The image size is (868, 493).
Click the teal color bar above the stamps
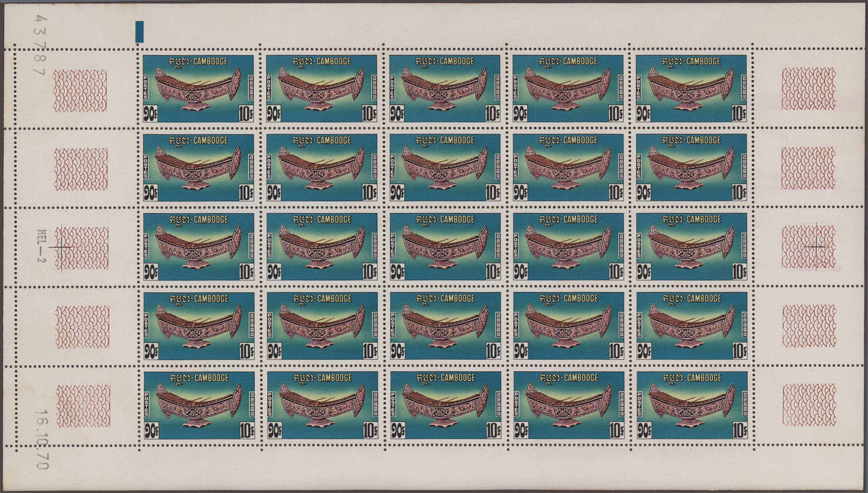click(139, 32)
